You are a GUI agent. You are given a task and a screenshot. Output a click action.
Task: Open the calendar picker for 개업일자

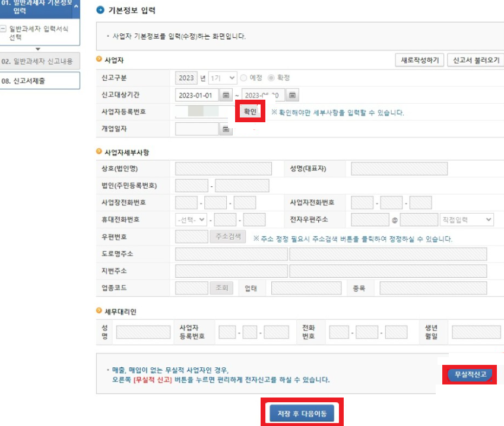pos(224,129)
